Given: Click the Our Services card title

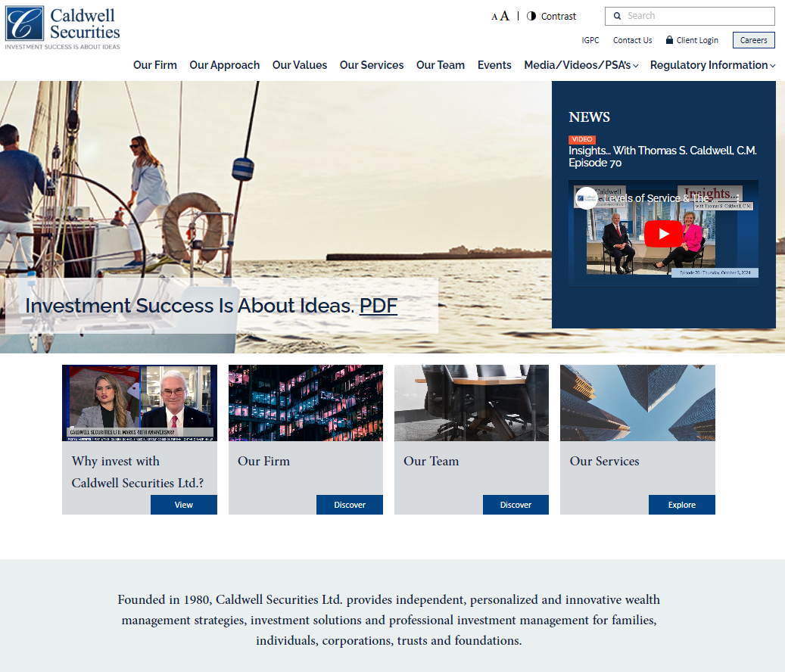Looking at the screenshot, I should 604,461.
